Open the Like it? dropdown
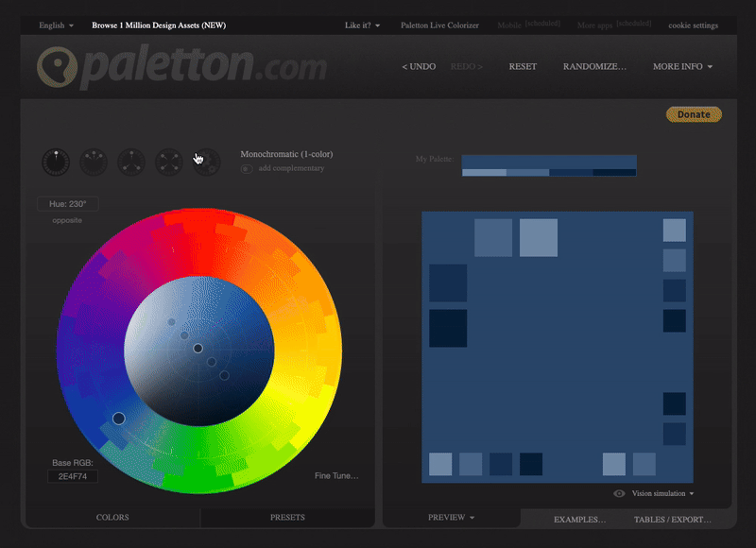The image size is (756, 548). [362, 26]
